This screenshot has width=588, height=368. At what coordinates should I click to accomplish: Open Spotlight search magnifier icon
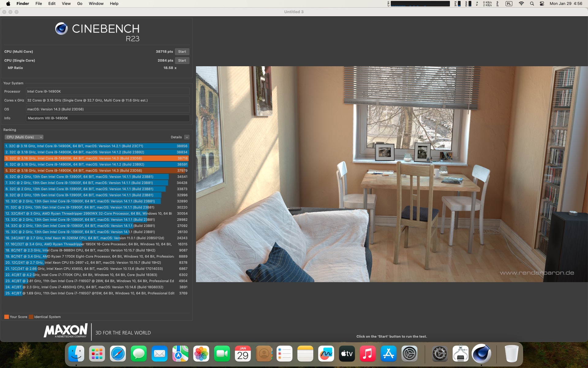coord(532,4)
